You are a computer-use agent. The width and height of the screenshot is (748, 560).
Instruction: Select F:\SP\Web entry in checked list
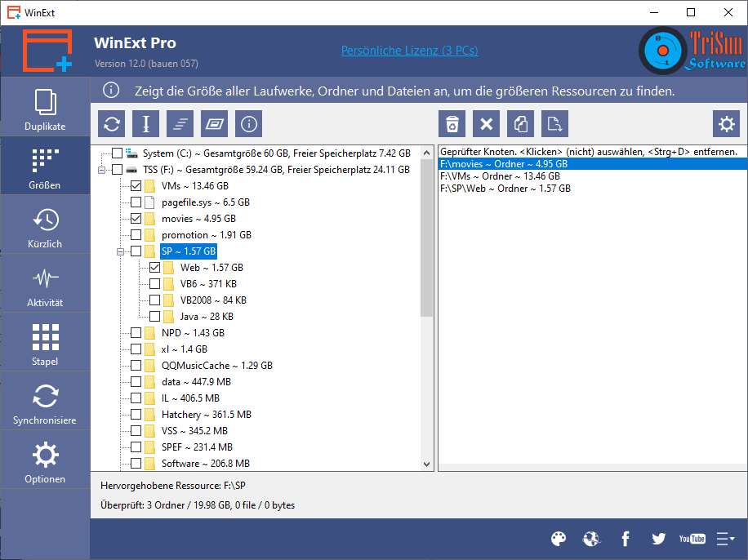[x=593, y=189]
